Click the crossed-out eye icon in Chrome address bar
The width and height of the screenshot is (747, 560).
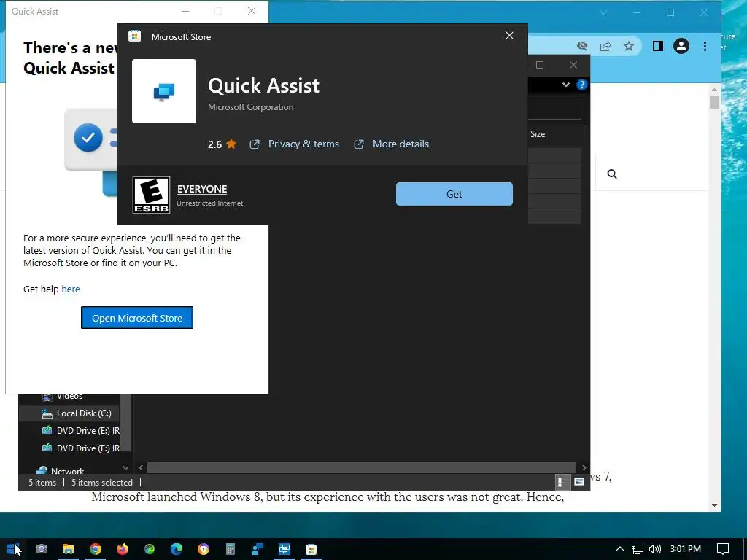tap(582, 46)
